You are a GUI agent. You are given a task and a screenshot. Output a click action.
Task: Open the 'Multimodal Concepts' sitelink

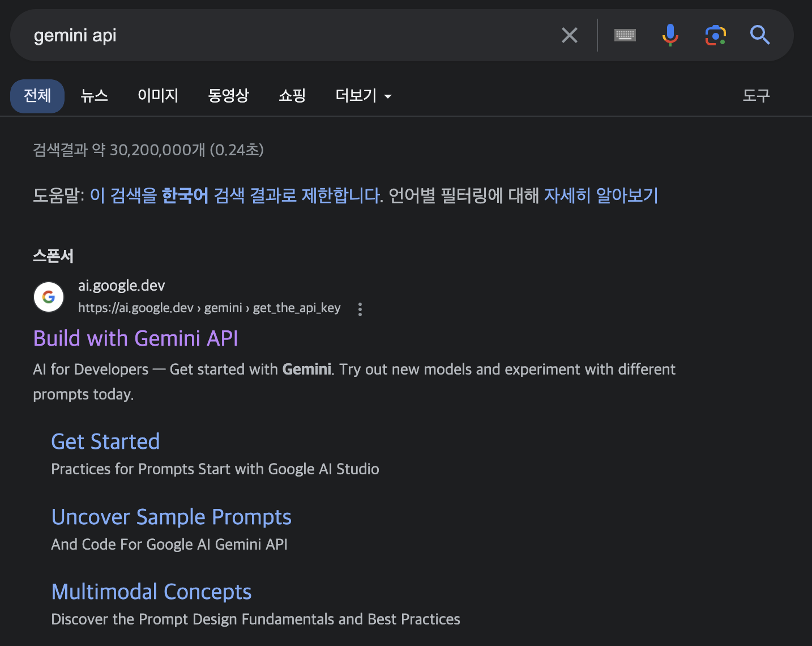pyautogui.click(x=151, y=592)
